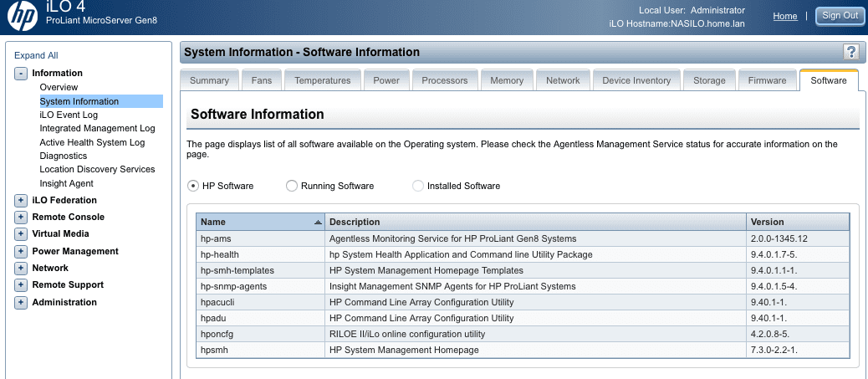Screen dimensions: 868x379
Task: Expand the Power Management section
Action: click(x=21, y=252)
